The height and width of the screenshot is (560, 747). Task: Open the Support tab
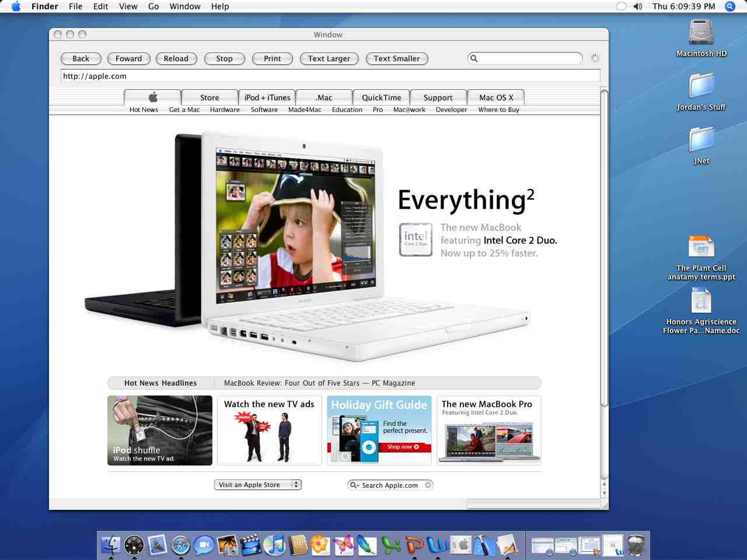coord(438,97)
